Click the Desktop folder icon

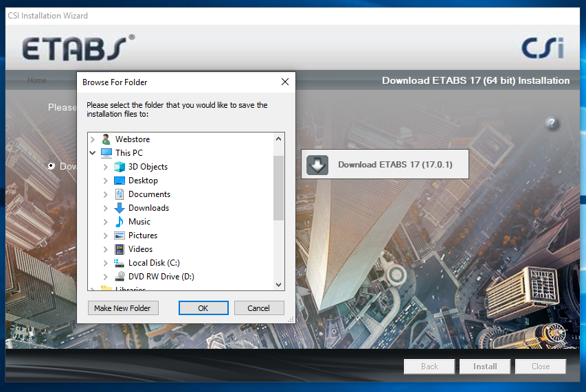coord(120,181)
